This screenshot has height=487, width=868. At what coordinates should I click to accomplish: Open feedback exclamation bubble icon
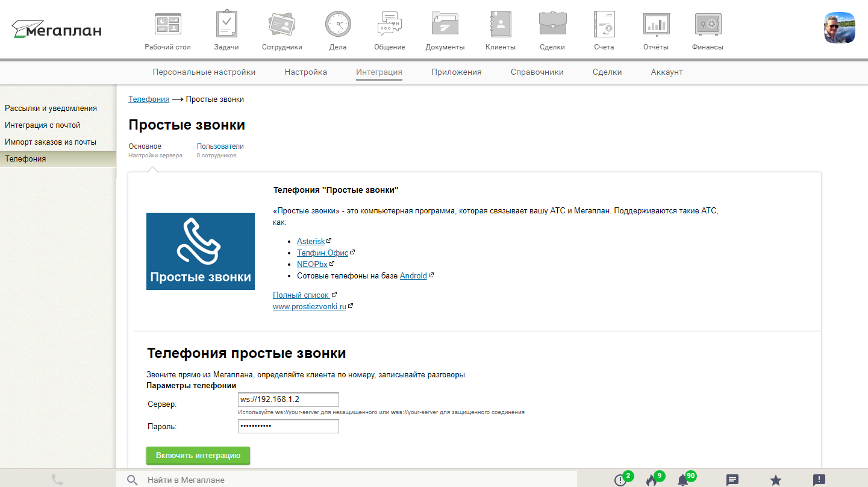819,480
